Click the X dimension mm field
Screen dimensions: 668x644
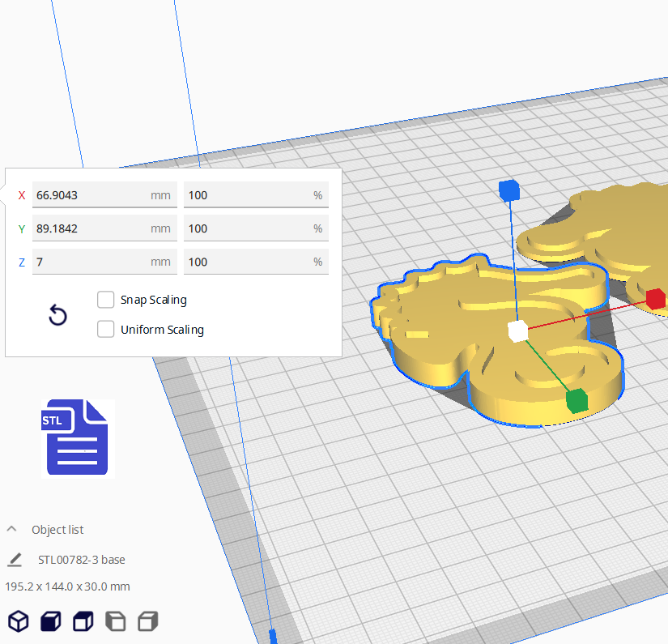pos(91,195)
